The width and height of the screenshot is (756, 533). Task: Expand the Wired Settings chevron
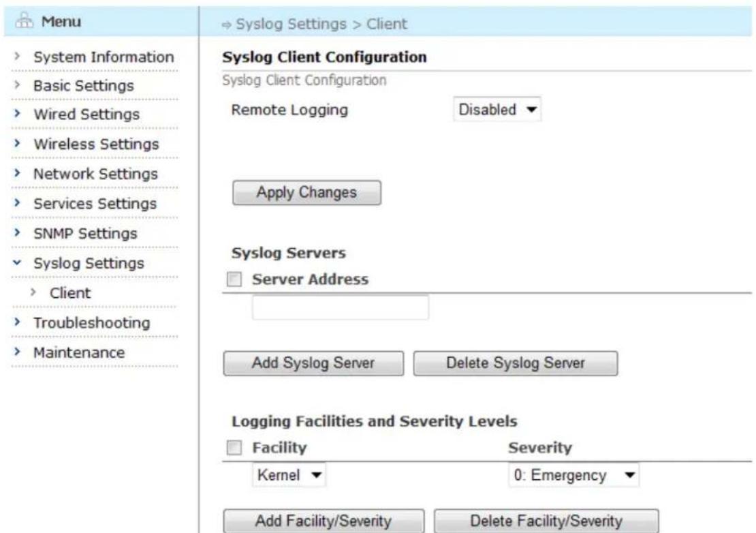point(17,114)
